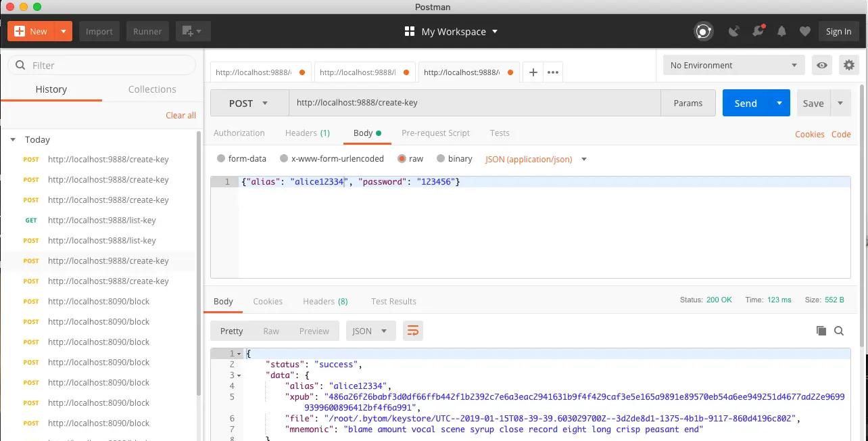Open the response JSON format dropdown
The image size is (868, 441).
pyautogui.click(x=370, y=331)
